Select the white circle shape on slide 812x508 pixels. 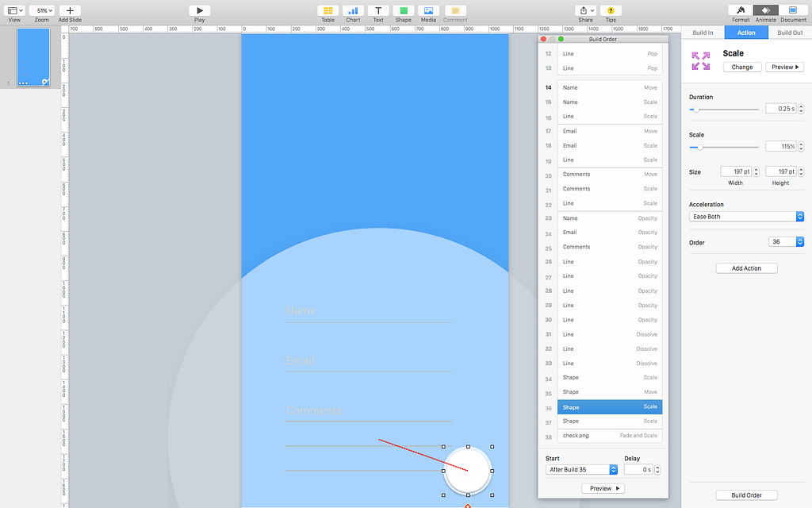[x=468, y=471]
